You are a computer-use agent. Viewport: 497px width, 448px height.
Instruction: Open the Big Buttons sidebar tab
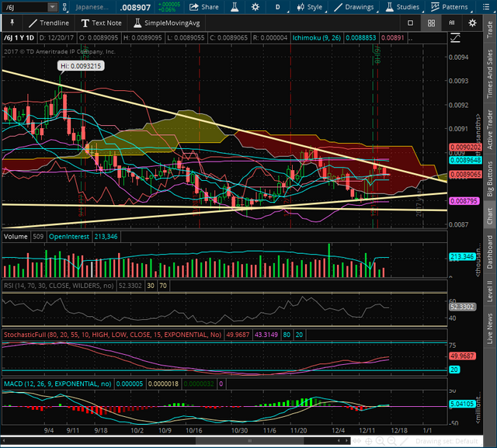(x=490, y=179)
